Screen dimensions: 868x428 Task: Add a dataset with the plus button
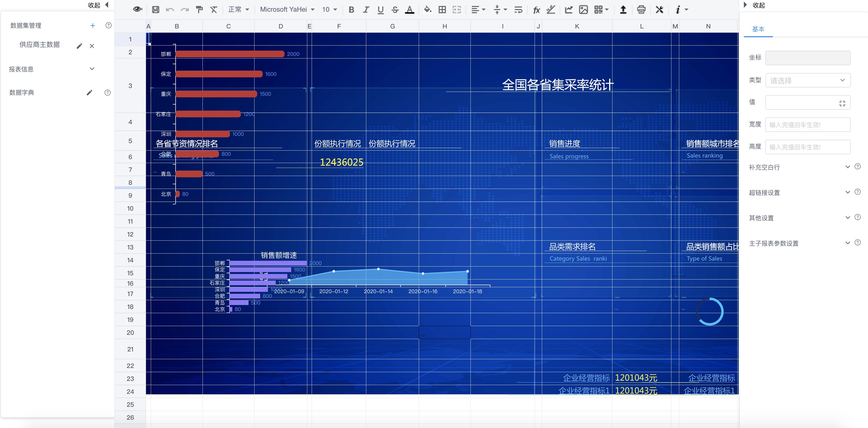92,25
